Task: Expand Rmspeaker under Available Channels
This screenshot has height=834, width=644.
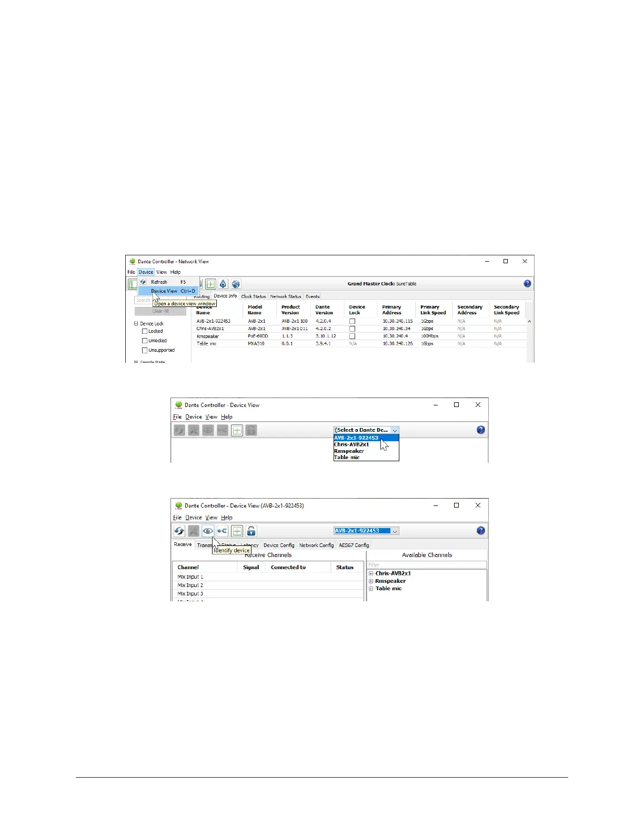Action: 371,581
